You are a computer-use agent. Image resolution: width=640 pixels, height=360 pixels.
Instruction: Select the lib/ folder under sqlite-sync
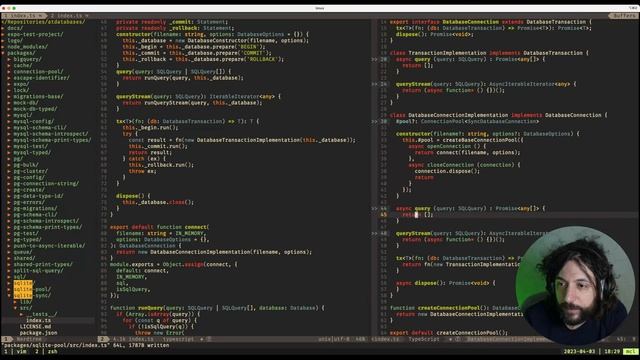tap(26, 302)
